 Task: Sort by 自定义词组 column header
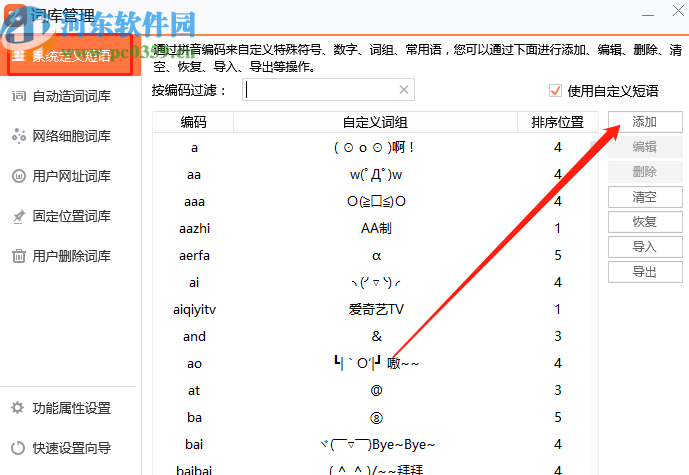click(375, 122)
